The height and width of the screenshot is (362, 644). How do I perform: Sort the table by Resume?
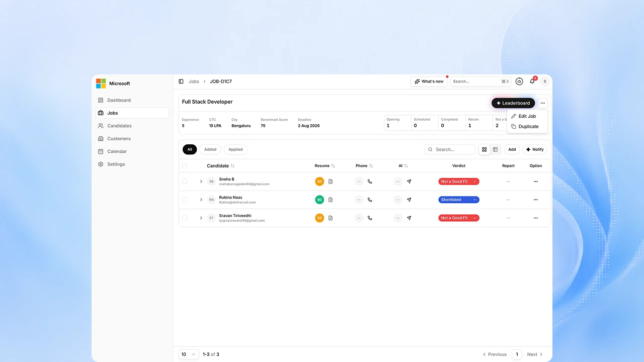pos(333,166)
